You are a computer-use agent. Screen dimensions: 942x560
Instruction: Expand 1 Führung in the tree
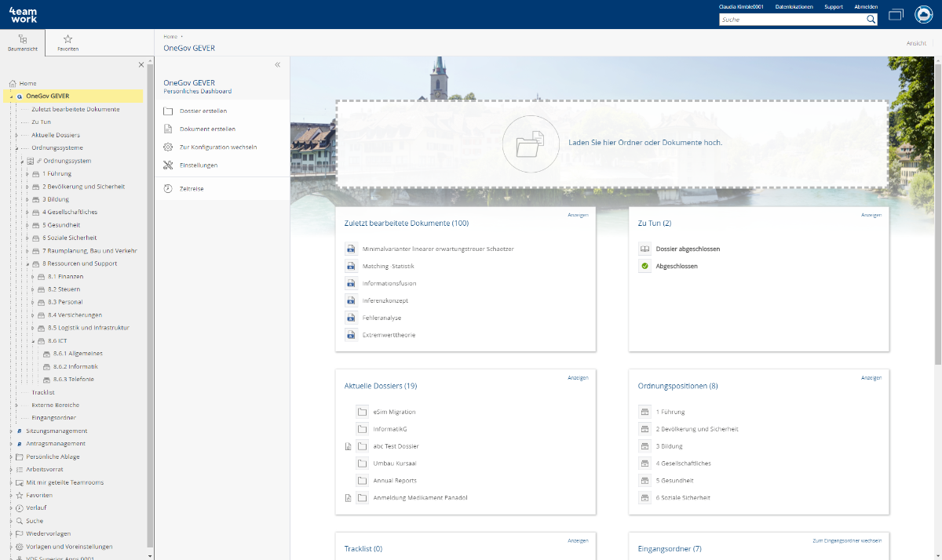pyautogui.click(x=27, y=173)
